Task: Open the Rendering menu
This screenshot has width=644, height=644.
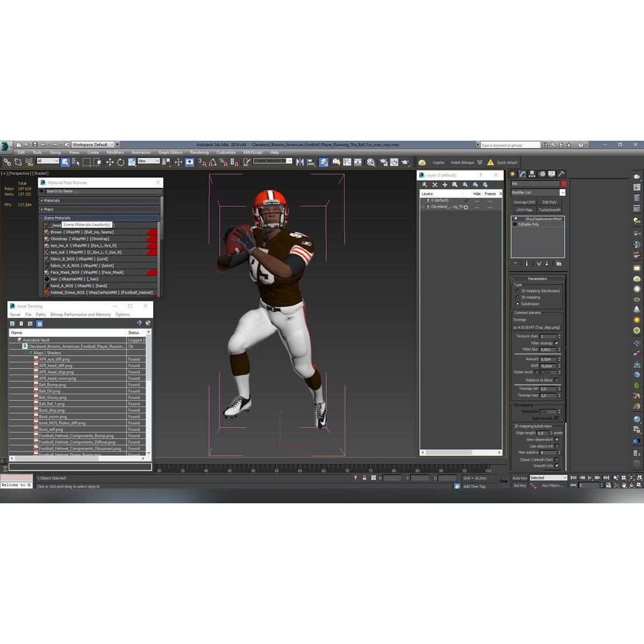Action: [199, 153]
